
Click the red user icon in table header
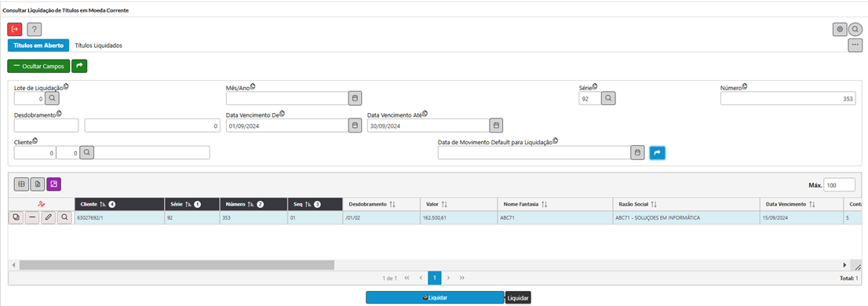point(42,204)
